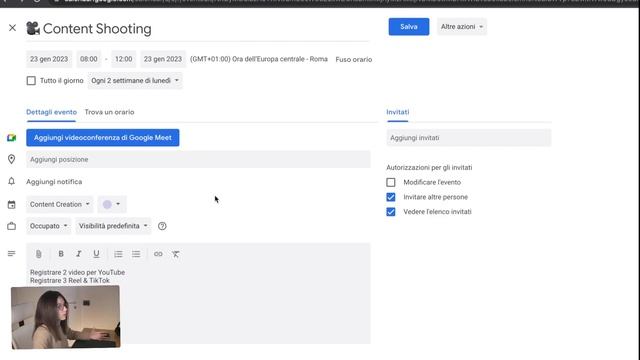Click the location pin icon
Image resolution: width=640 pixels, height=360 pixels.
(x=11, y=159)
